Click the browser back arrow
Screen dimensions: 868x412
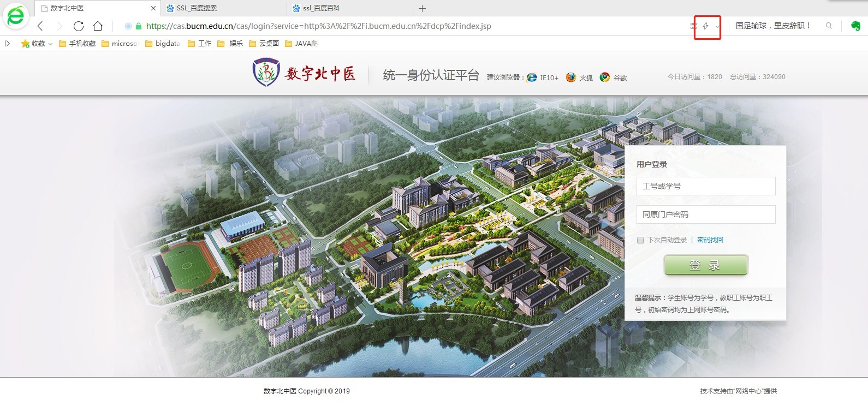tap(40, 26)
